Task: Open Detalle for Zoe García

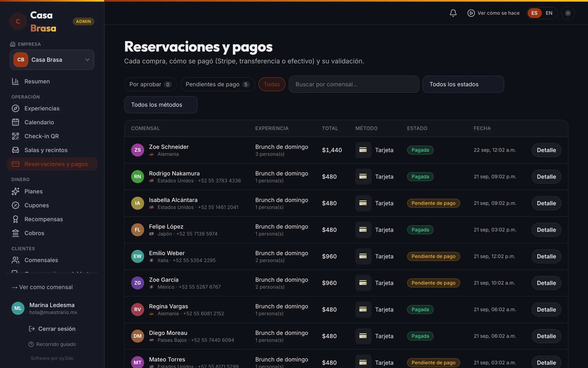Action: click(546, 283)
